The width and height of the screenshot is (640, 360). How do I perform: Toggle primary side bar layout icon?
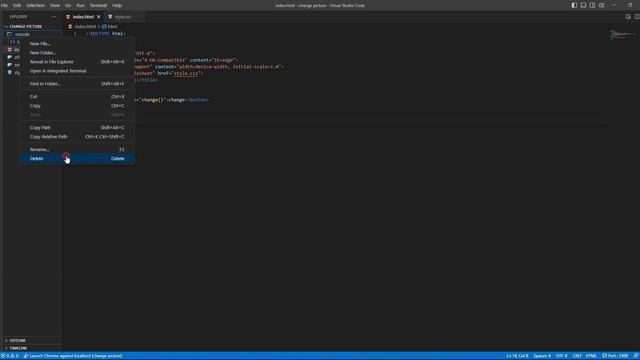coord(574,5)
